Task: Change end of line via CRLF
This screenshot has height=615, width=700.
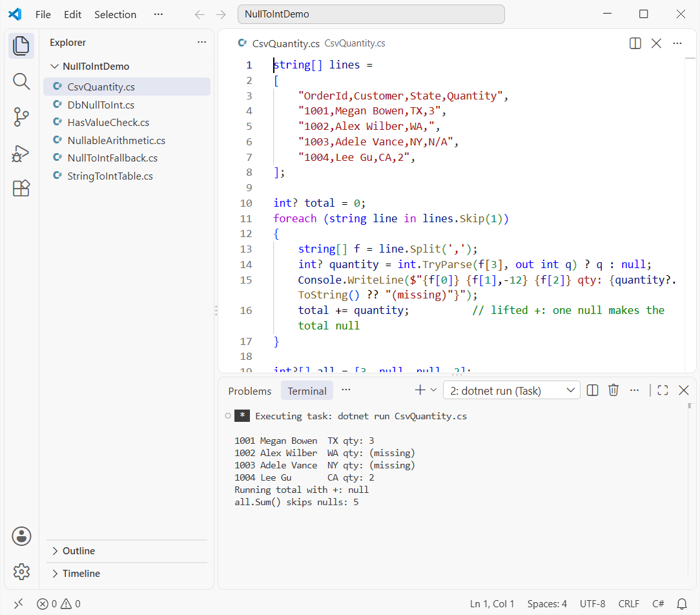Action: (628, 604)
